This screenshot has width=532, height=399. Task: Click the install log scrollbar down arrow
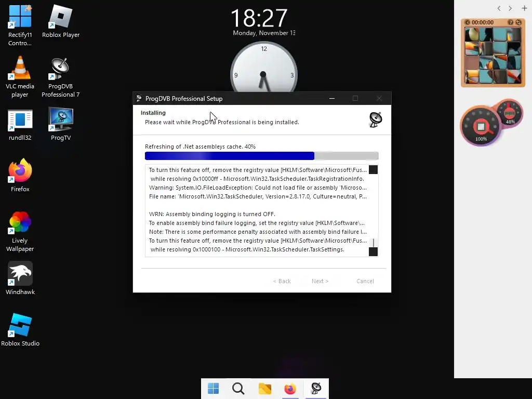click(373, 251)
